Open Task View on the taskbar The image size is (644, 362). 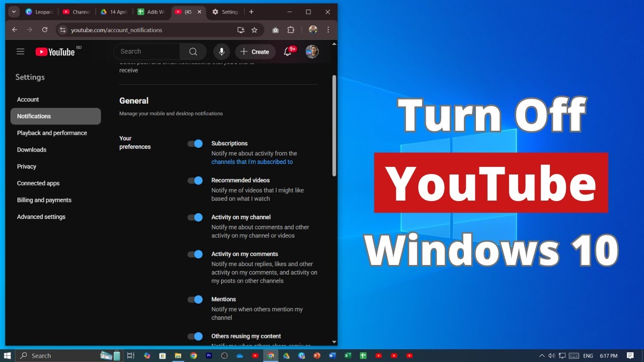(x=130, y=355)
